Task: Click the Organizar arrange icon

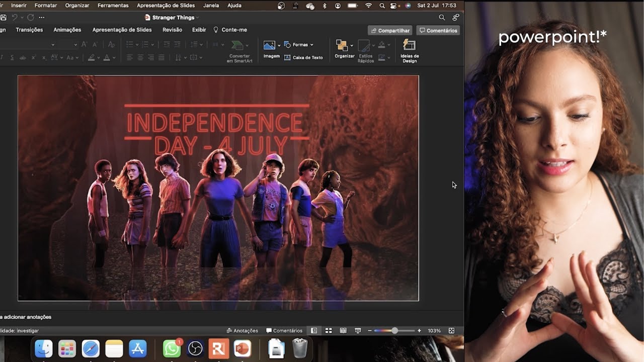Action: click(341, 45)
